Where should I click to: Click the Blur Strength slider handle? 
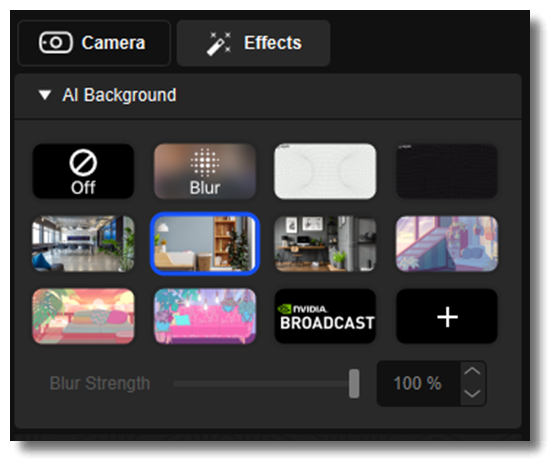coord(354,383)
